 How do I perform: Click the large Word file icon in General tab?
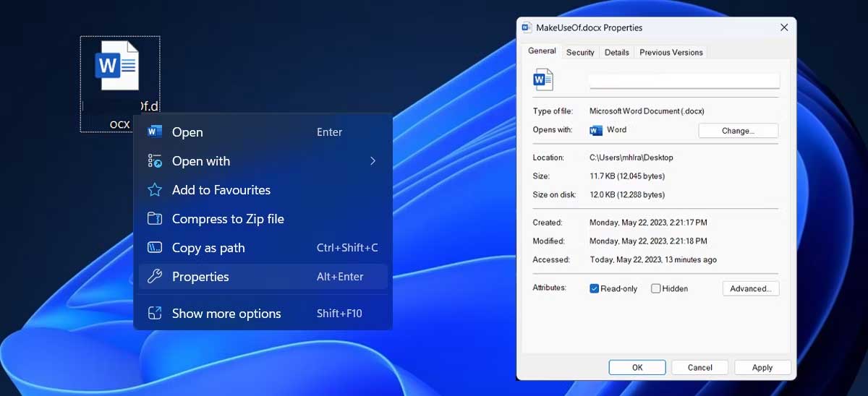pyautogui.click(x=542, y=79)
